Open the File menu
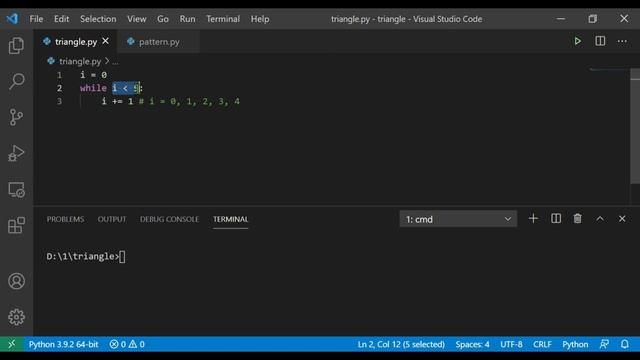The image size is (640, 360). point(36,19)
